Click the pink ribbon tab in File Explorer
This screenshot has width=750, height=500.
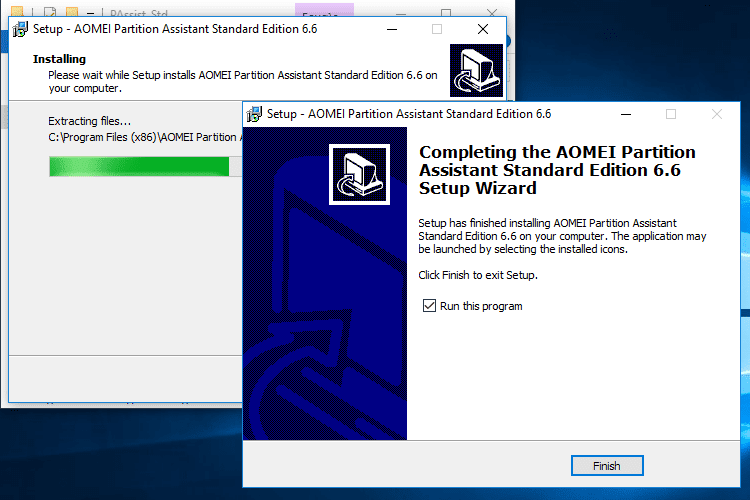point(318,12)
